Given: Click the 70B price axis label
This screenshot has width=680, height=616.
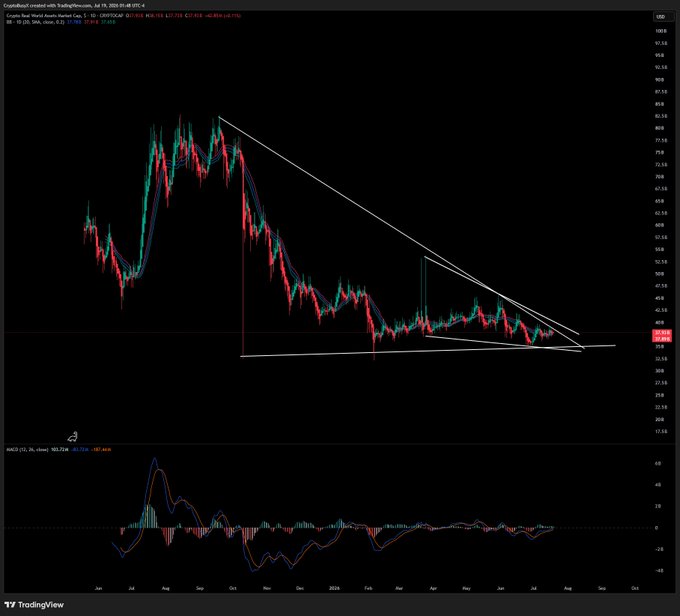Looking at the screenshot, I should click(660, 177).
